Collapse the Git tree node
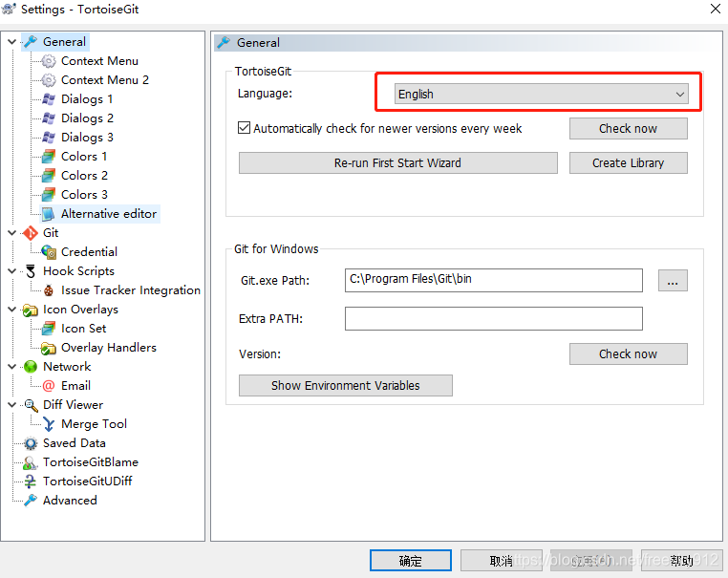728x578 pixels. coord(12,232)
